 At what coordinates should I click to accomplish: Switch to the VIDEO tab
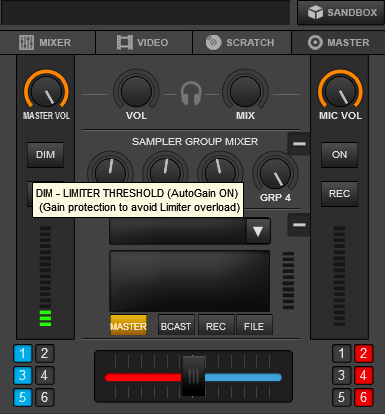tap(144, 43)
